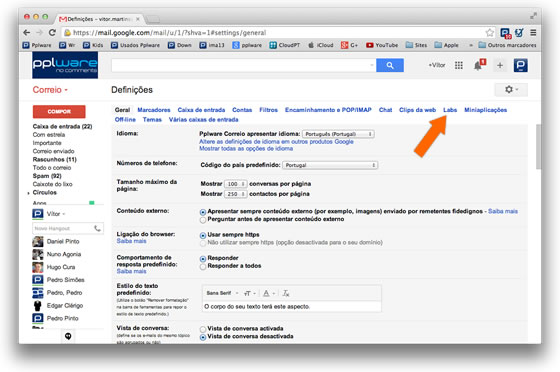
Task: Open the Hangouts quote icon at bottom
Action: point(68,336)
